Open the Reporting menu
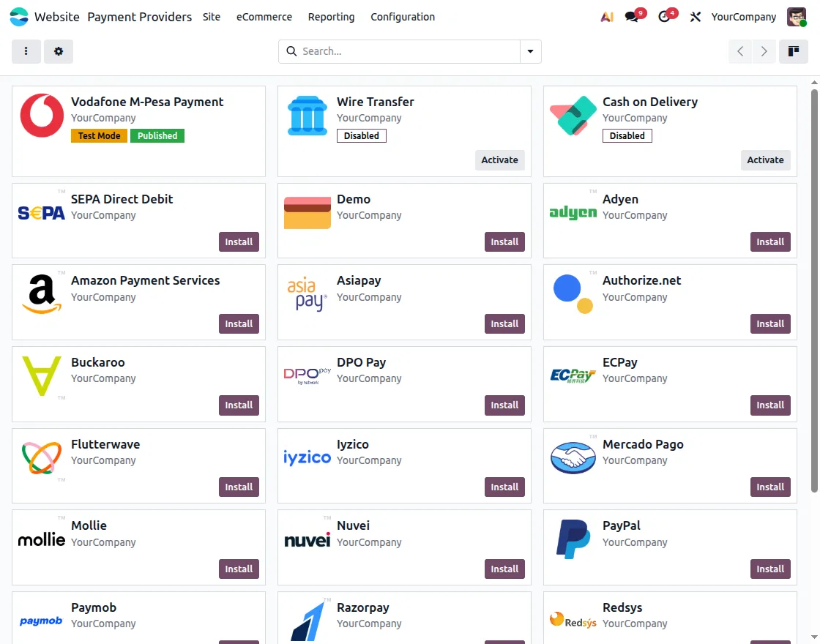 pyautogui.click(x=331, y=17)
